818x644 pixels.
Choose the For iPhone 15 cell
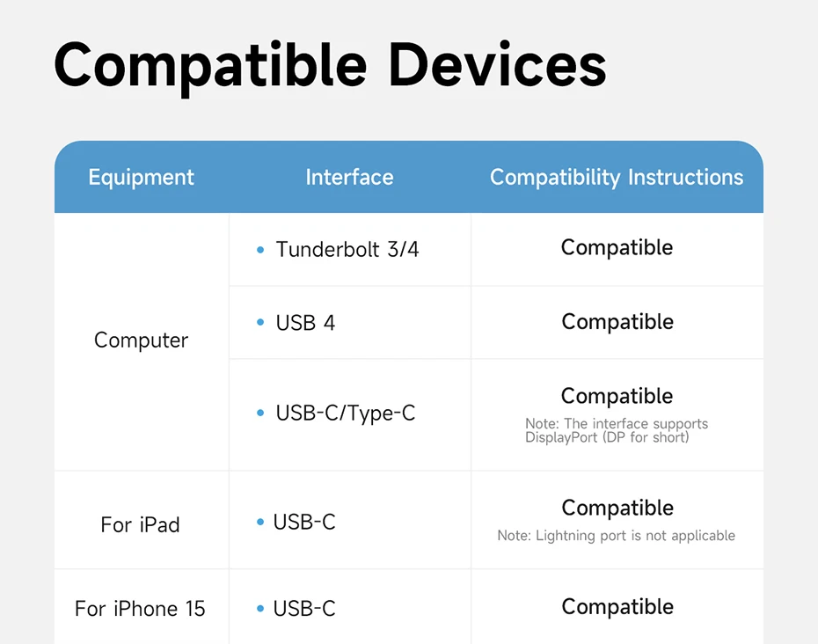pos(140,609)
